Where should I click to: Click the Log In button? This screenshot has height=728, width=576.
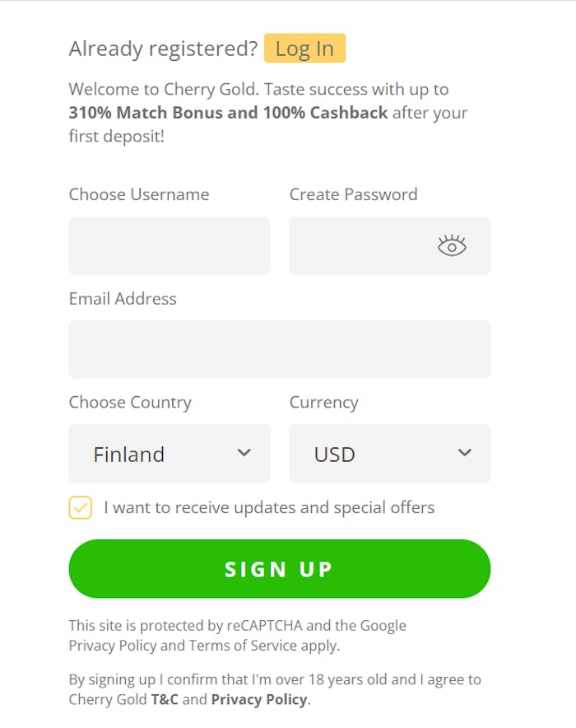point(304,49)
